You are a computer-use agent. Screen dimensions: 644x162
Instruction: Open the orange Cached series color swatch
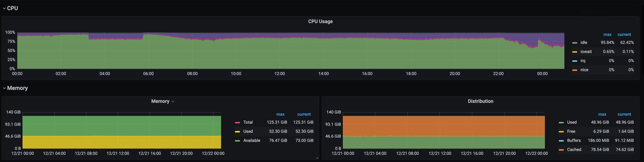(x=561, y=150)
